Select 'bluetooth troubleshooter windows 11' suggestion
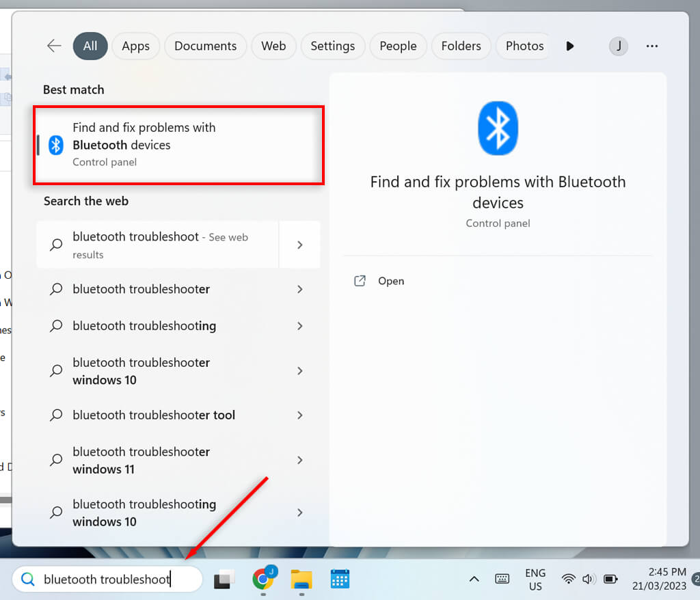The image size is (700, 600). [141, 461]
